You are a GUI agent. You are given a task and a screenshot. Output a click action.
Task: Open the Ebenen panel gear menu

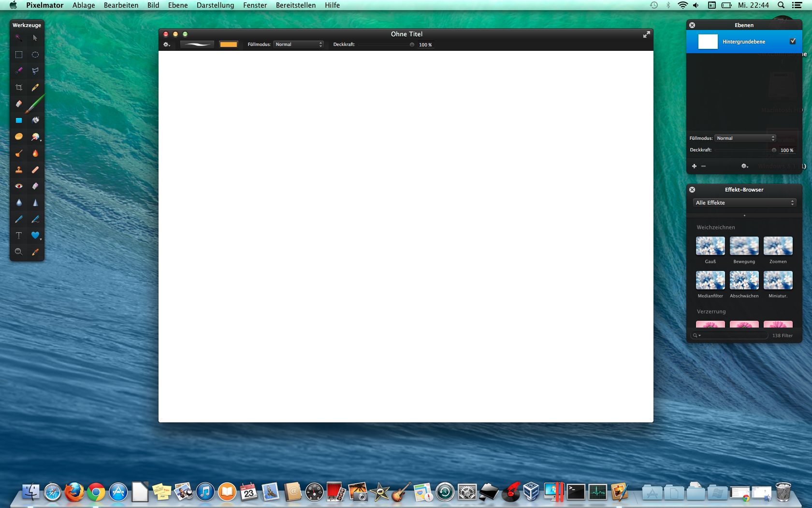[744, 166]
